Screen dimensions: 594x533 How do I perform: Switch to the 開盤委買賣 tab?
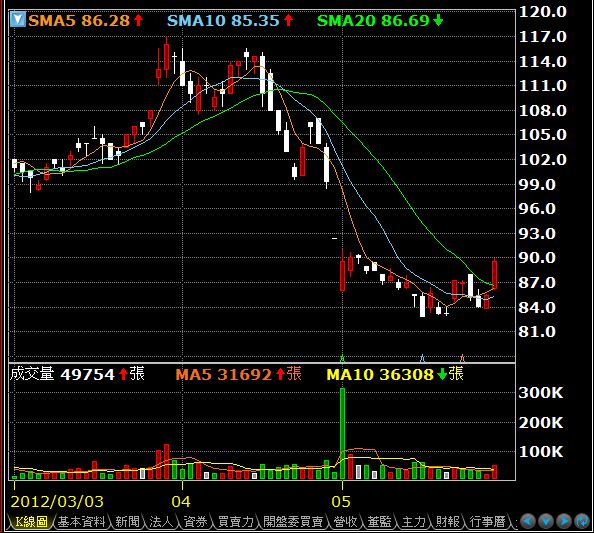point(293,522)
